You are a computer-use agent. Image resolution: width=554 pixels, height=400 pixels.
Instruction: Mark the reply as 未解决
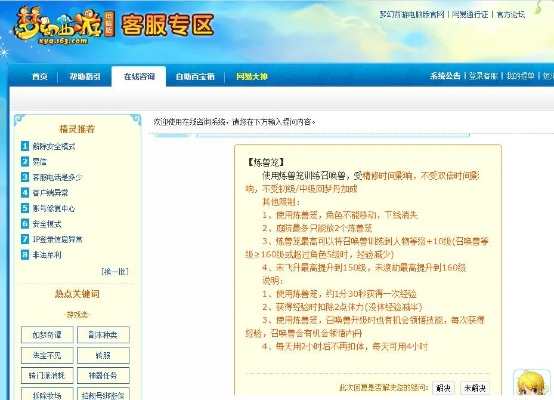(x=475, y=388)
